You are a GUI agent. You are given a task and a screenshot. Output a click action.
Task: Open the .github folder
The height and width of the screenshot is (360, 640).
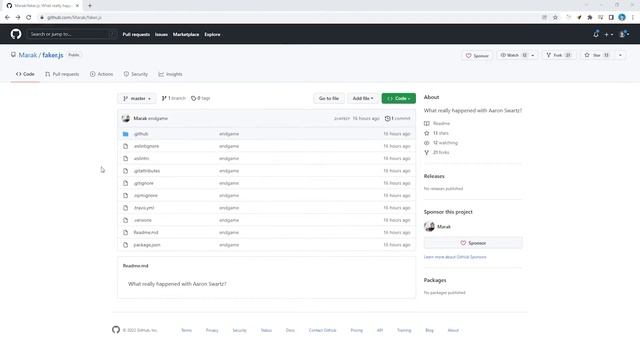tap(141, 134)
